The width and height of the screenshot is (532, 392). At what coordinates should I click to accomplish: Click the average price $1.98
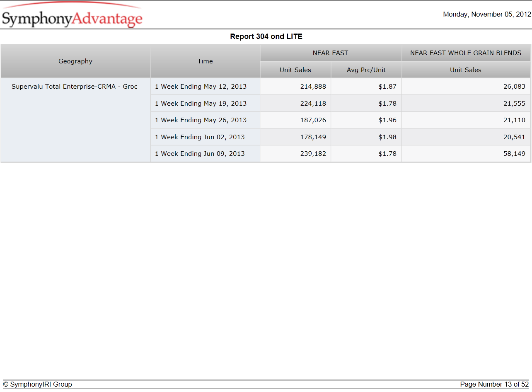387,137
